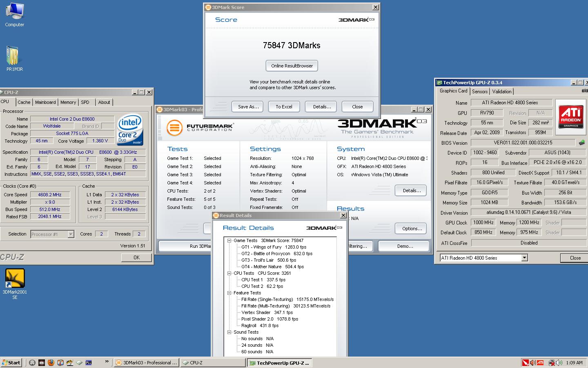588x368 pixels.
Task: Click the BIOS Version field in GPU-Z
Action: coord(523,143)
